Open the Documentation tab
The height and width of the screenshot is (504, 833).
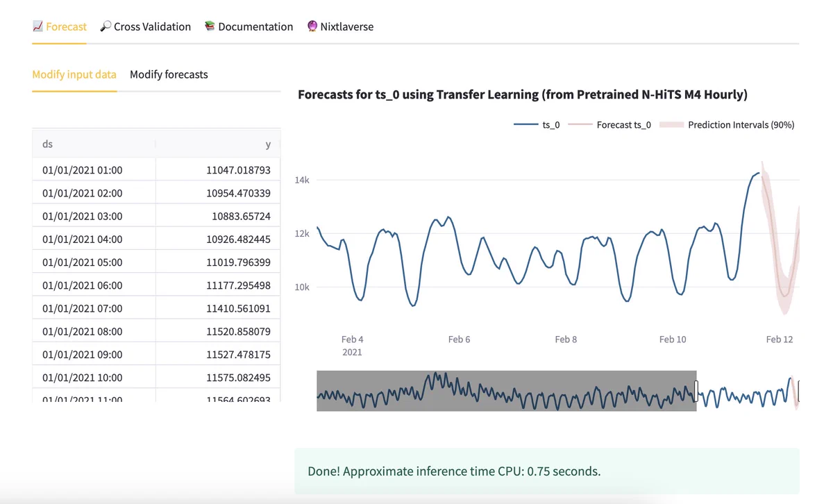click(249, 26)
